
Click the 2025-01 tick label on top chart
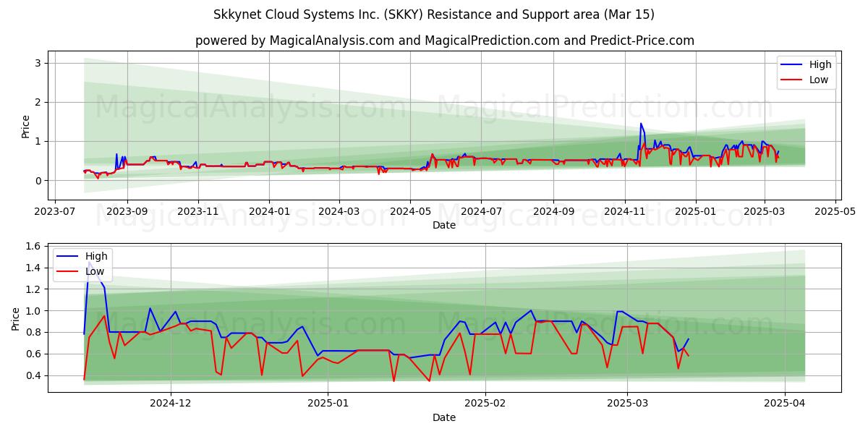click(x=695, y=212)
